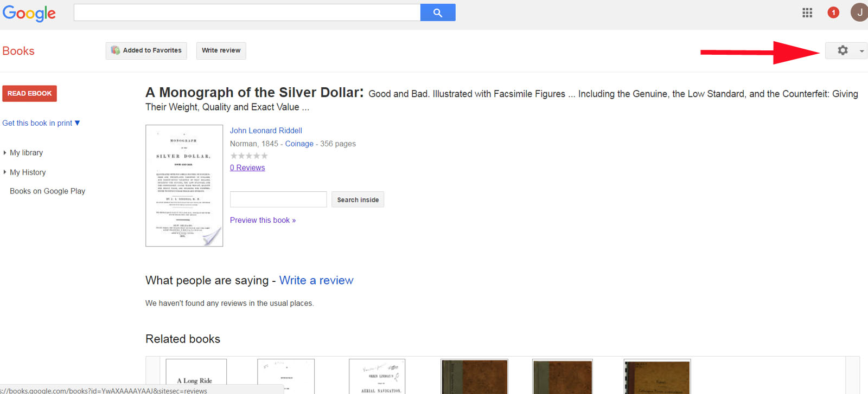This screenshot has width=868, height=394.
Task: Click the book title A Monograph of the Silver Dollar
Action: point(254,93)
